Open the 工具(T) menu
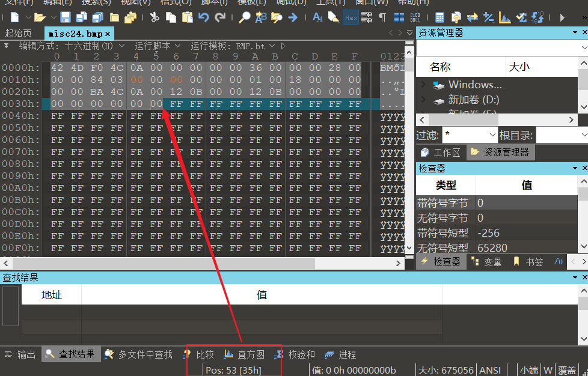Image resolution: width=588 pixels, height=376 pixels. pos(329,3)
